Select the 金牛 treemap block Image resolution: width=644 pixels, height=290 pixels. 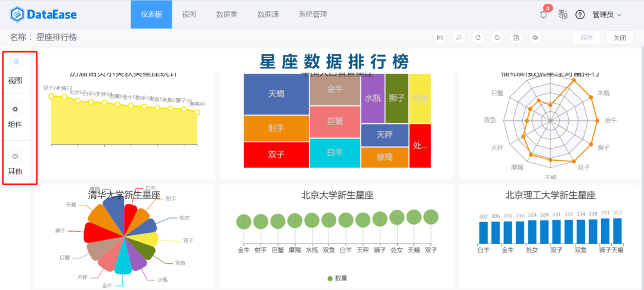335,89
